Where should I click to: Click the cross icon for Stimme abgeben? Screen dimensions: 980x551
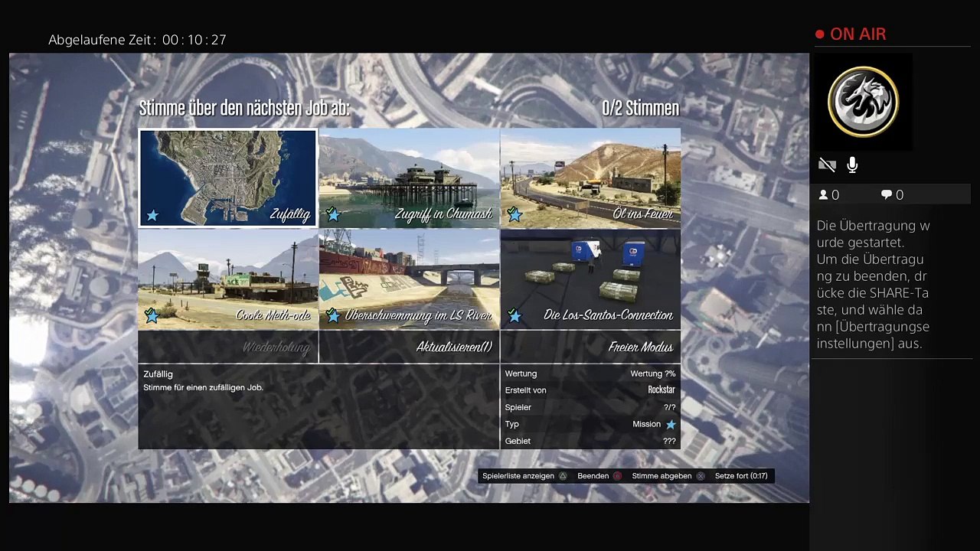click(701, 476)
